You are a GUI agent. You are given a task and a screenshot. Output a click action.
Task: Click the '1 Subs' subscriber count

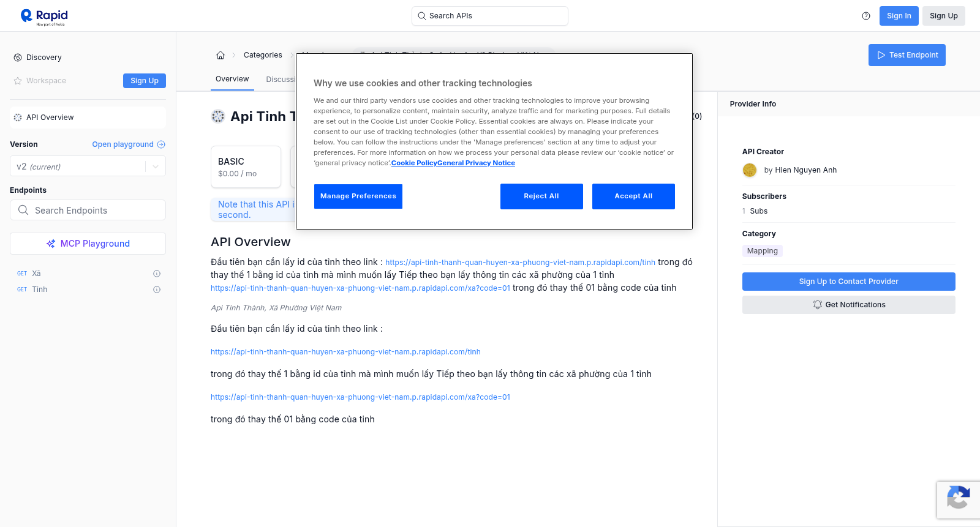click(755, 211)
